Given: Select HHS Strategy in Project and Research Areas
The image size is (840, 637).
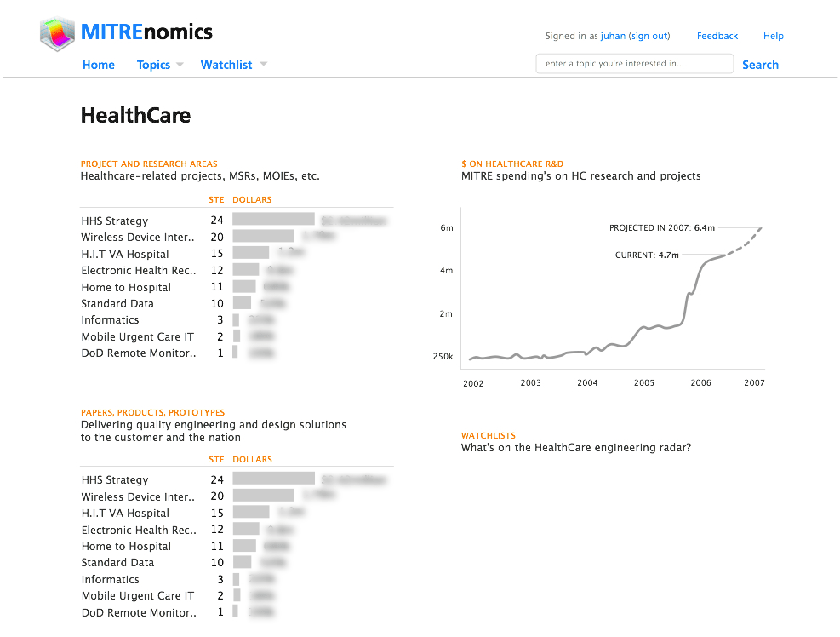Looking at the screenshot, I should click(x=115, y=221).
